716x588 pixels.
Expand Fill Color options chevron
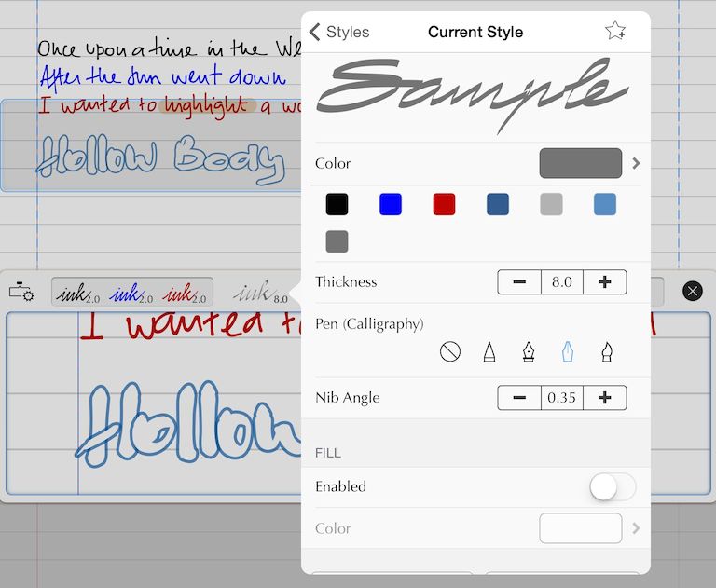coord(636,528)
